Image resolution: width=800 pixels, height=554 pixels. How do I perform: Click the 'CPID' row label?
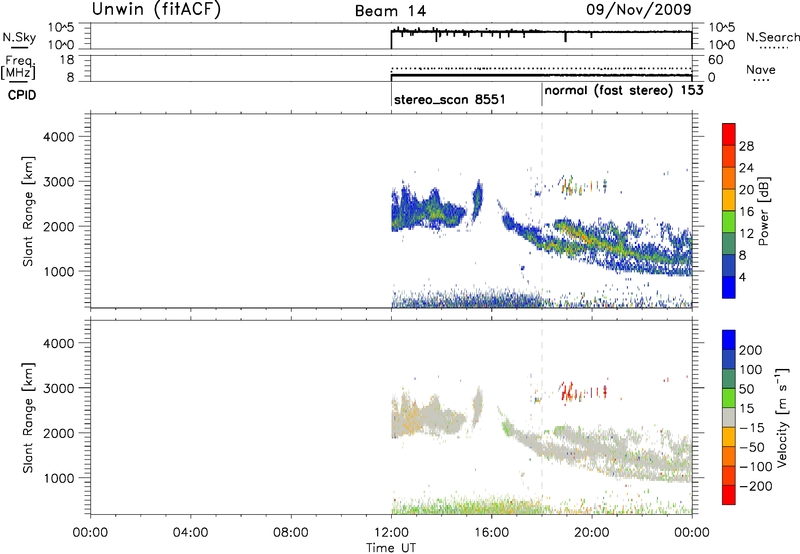pos(22,95)
